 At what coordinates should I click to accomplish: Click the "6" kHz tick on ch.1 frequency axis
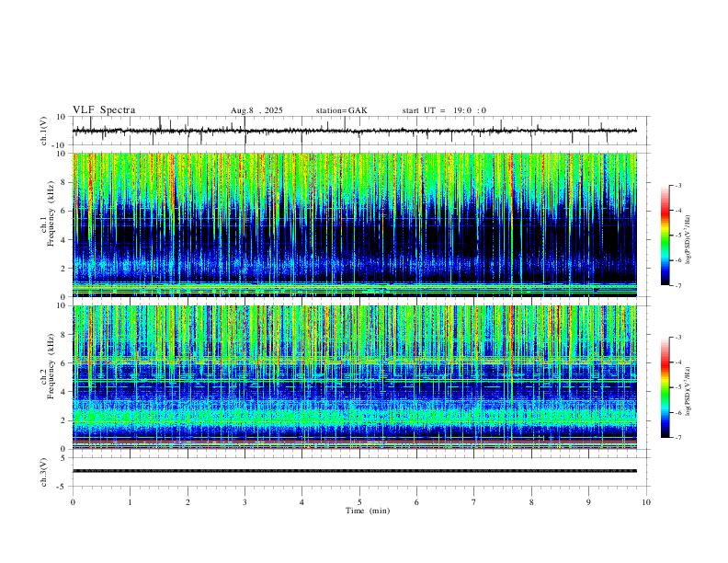pos(64,211)
